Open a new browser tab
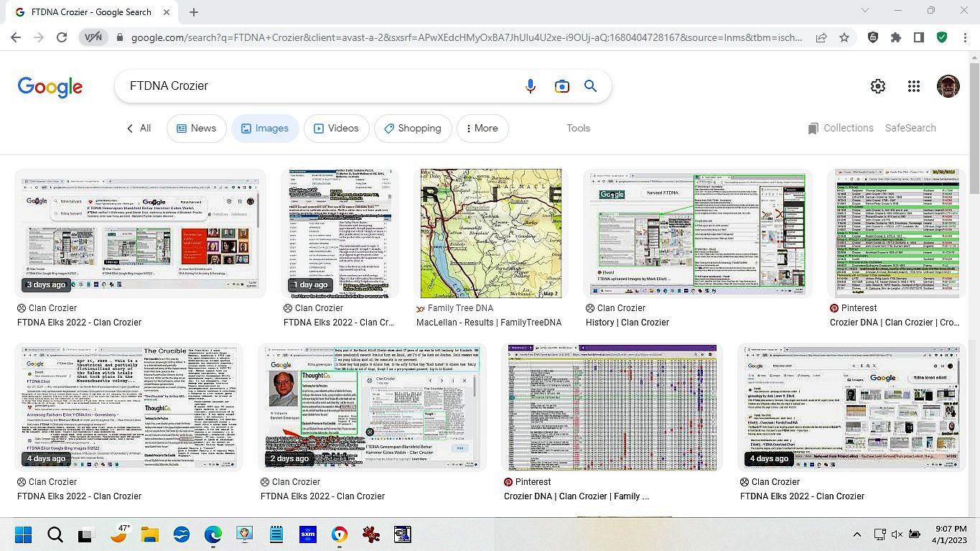This screenshot has height=551, width=980. (x=194, y=12)
